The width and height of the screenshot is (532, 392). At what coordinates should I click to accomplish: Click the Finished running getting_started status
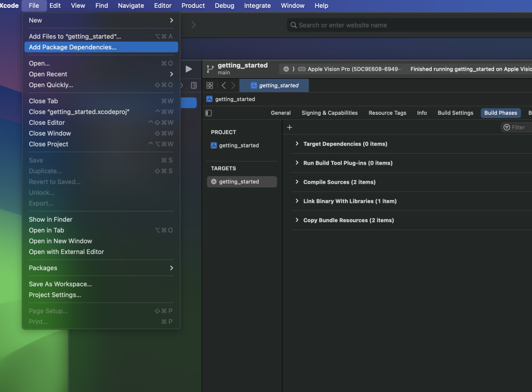471,69
